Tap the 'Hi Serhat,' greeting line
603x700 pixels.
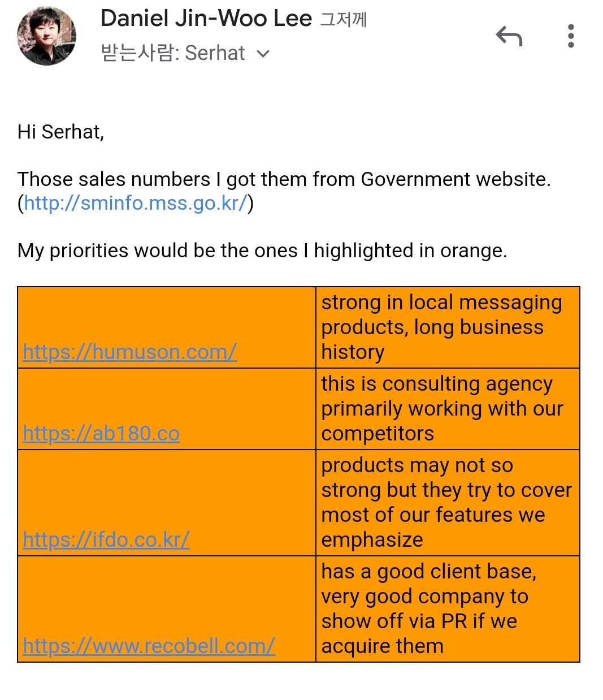click(61, 132)
